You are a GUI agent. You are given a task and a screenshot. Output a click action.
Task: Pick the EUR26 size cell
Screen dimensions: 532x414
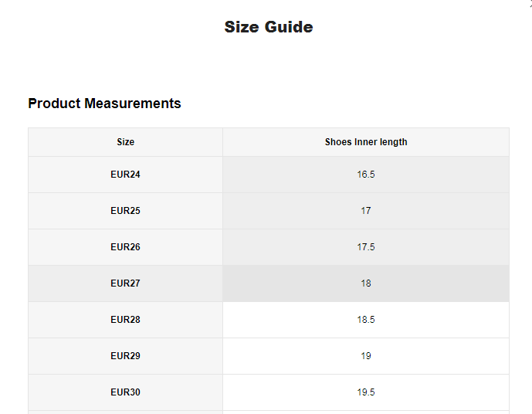point(125,247)
